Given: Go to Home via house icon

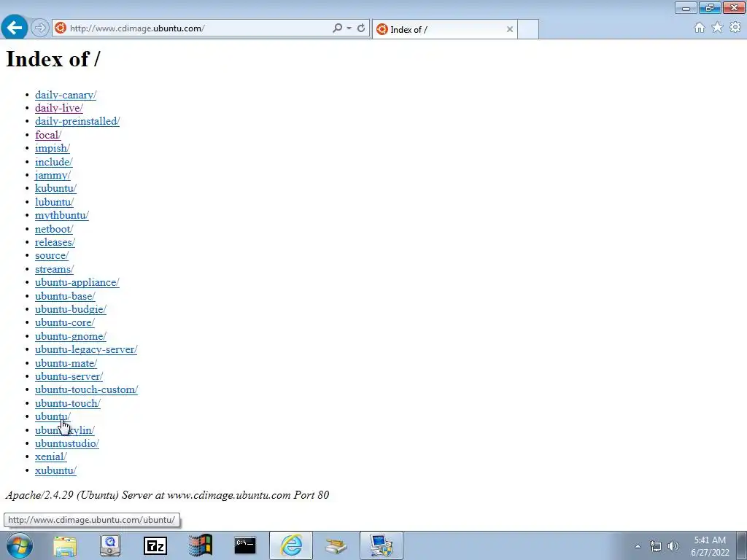Looking at the screenshot, I should (x=700, y=28).
